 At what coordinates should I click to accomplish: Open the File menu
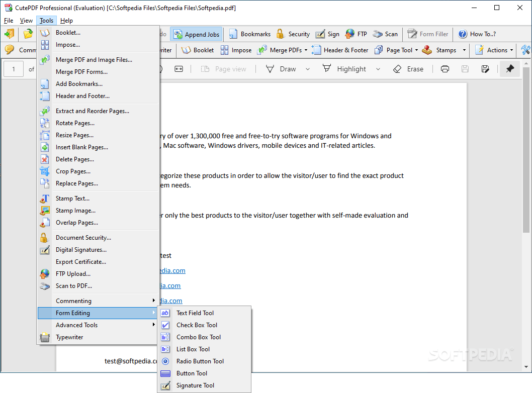click(x=9, y=21)
